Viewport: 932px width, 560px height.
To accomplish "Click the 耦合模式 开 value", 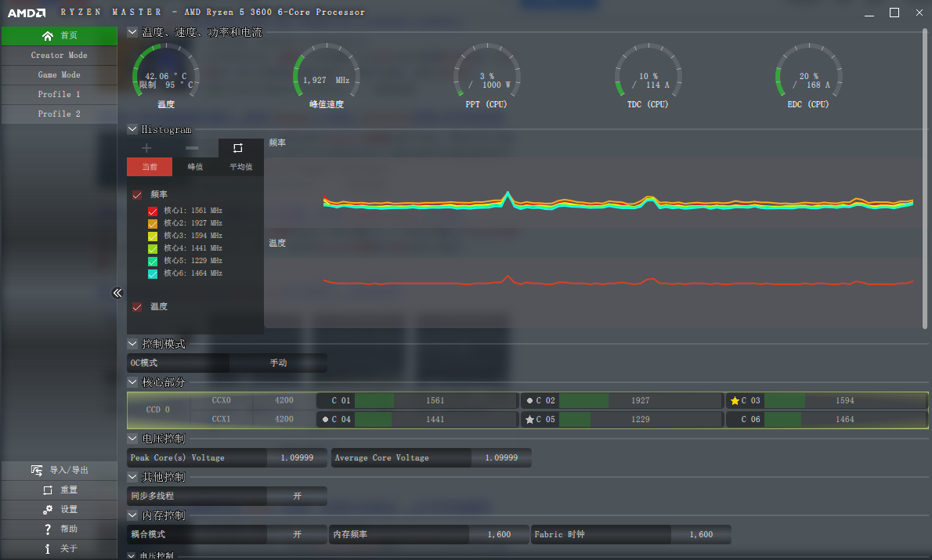I will (x=297, y=534).
